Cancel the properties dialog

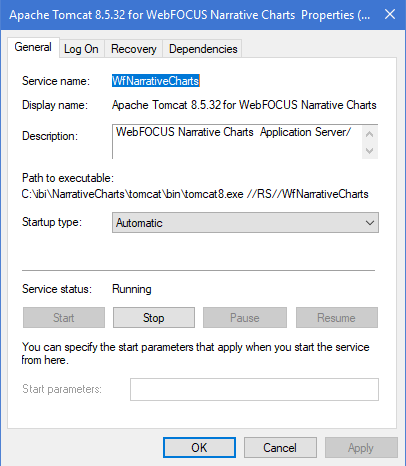280,448
